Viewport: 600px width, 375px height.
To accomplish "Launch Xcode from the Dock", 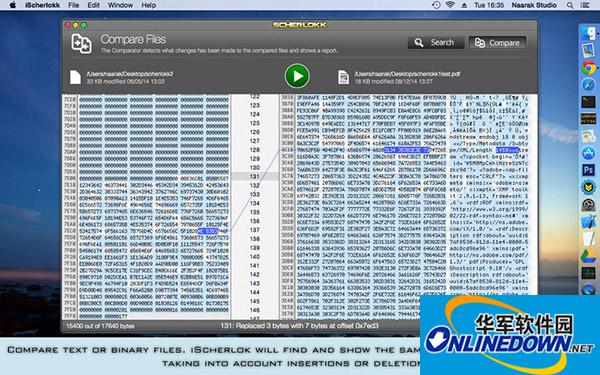I will point(588,222).
